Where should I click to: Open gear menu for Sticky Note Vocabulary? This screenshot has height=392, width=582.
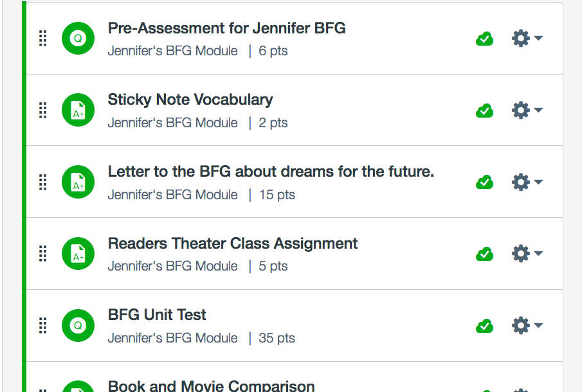tap(527, 111)
